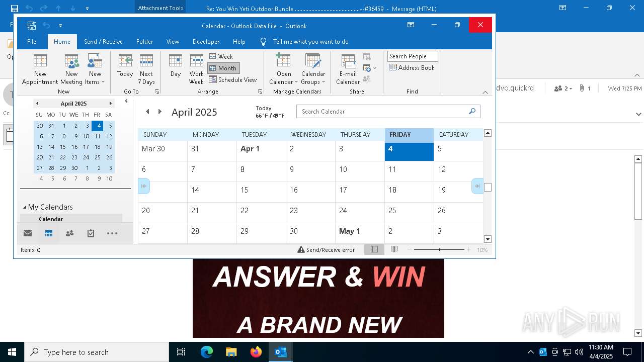Switch to Normal view in status bar
The width and height of the screenshot is (644, 362).
tap(374, 249)
